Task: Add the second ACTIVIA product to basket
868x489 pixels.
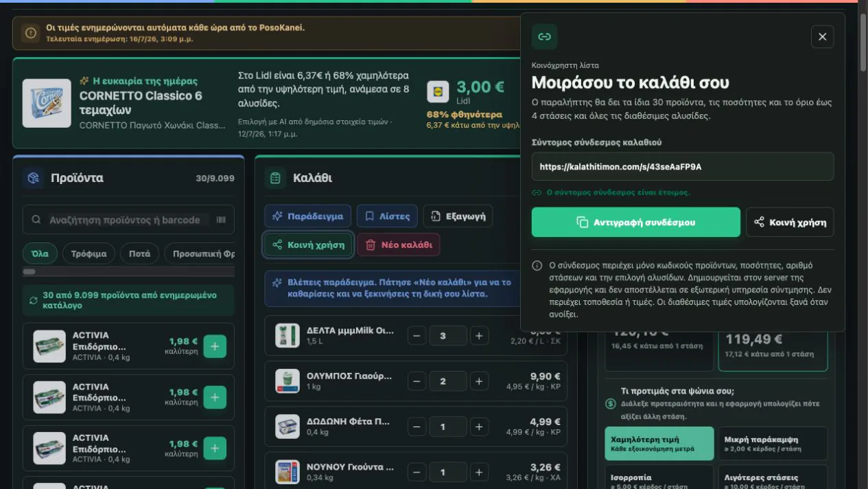Action: [x=215, y=397]
